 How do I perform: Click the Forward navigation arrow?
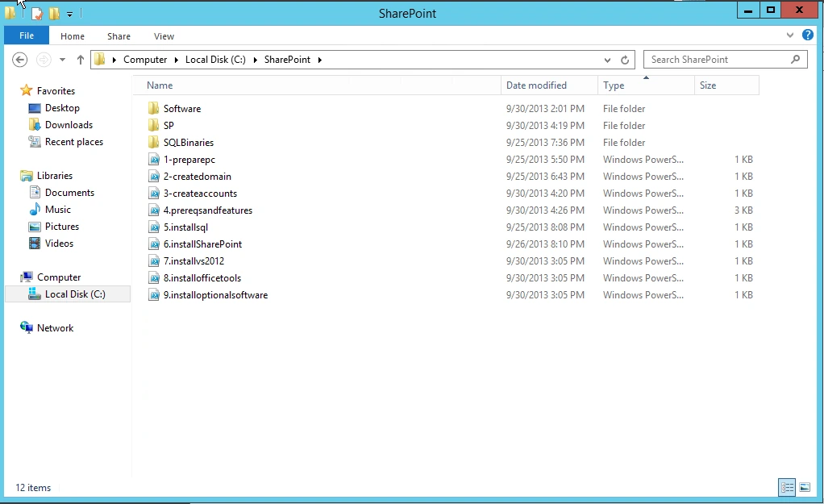[44, 60]
